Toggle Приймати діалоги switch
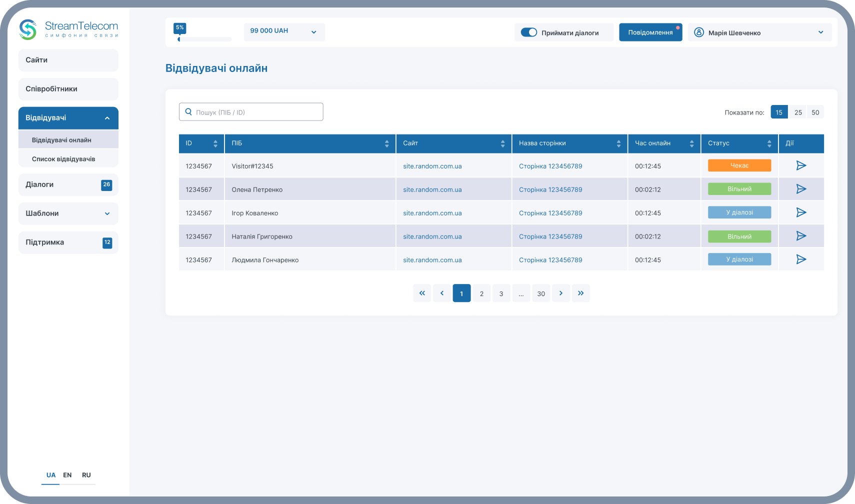The image size is (855, 504). 528,32
